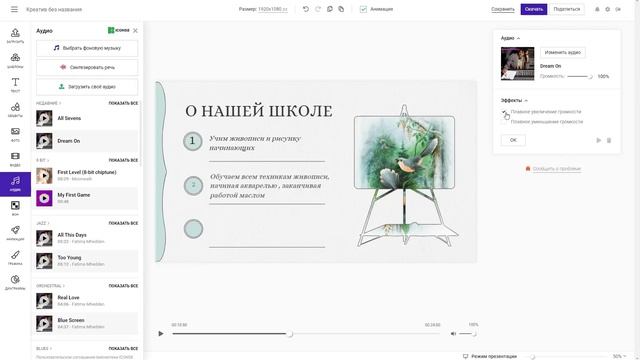This screenshot has height=360, width=640.
Task: Open the Diagrams section in sidebar
Action: 15,282
